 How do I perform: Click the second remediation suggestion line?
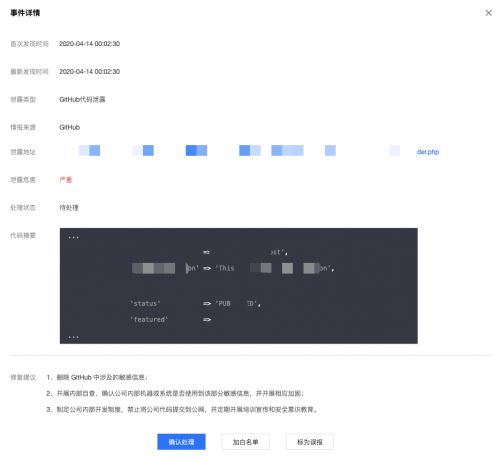[x=175, y=393]
